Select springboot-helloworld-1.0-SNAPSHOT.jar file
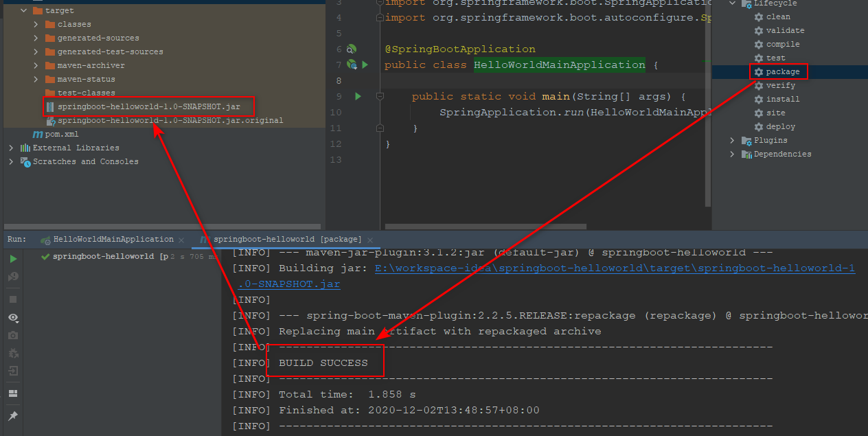The image size is (868, 436). pyautogui.click(x=143, y=106)
